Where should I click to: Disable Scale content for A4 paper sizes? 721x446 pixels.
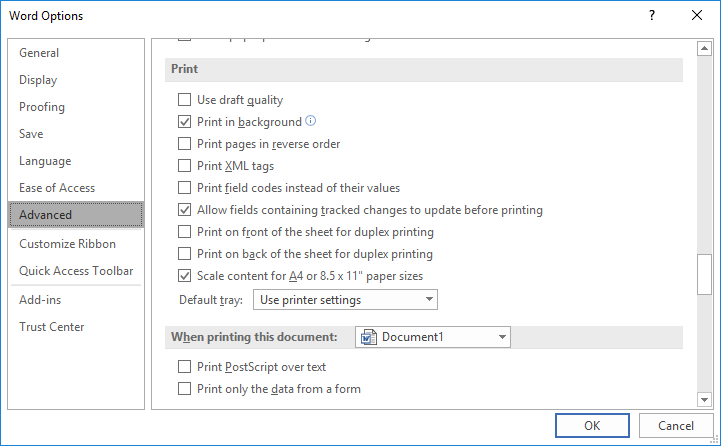tap(184, 276)
